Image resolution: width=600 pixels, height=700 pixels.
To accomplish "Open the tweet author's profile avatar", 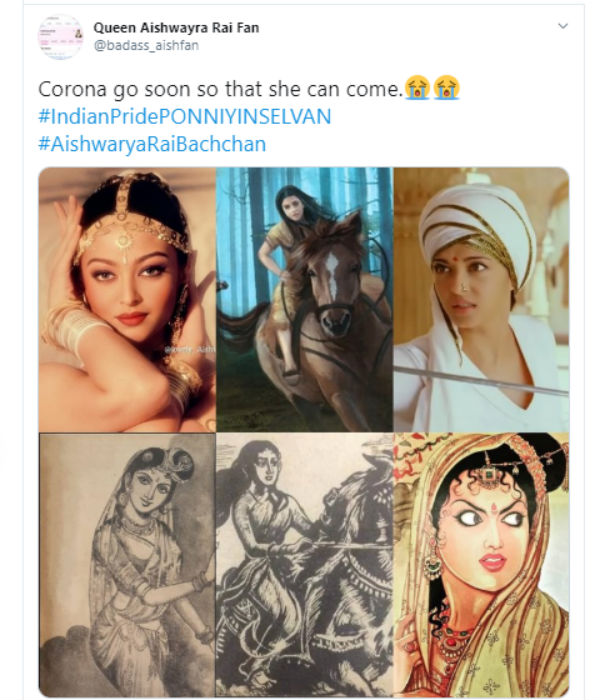I will click(x=60, y=37).
